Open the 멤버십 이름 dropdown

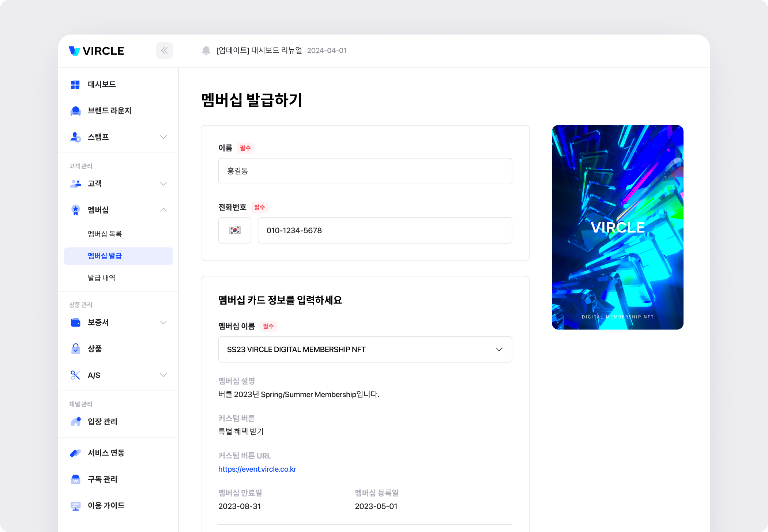[365, 350]
